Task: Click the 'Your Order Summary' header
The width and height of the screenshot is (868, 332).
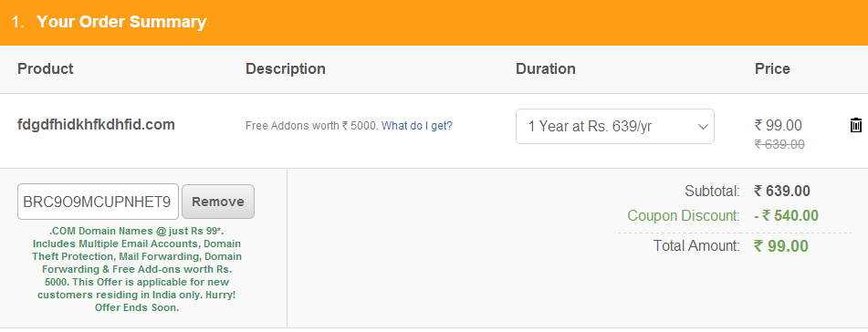Action: [x=121, y=22]
